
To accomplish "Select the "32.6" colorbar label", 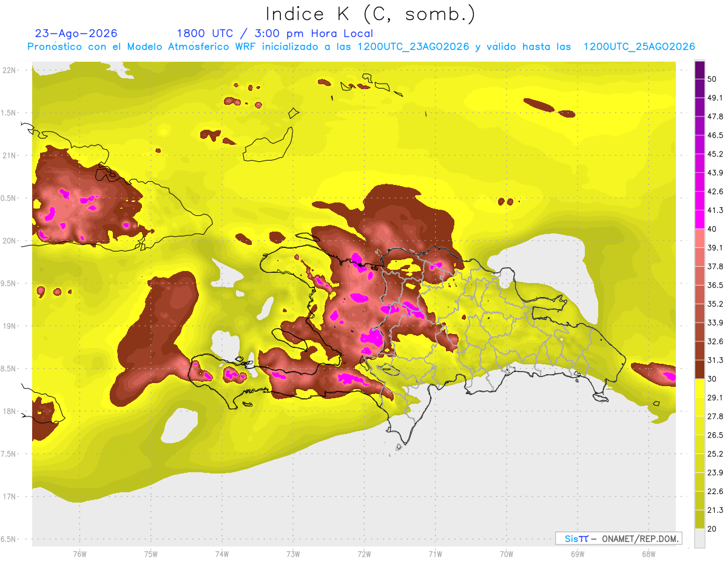I will 715,341.
